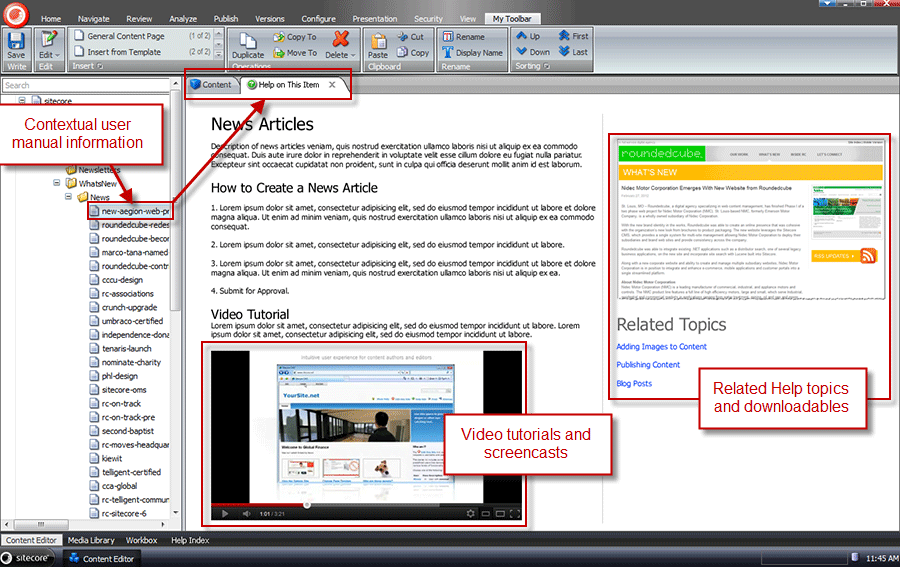This screenshot has height=567, width=900.
Task: Click the Rename ribbon button
Action: 462,37
